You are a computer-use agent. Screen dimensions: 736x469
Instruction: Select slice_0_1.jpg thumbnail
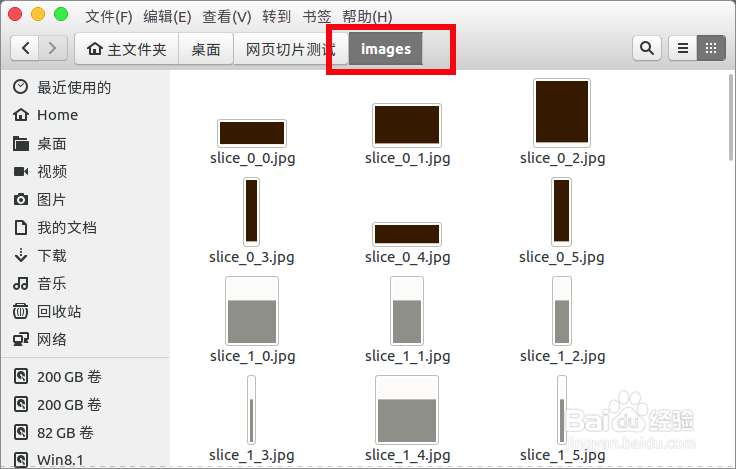pos(407,125)
